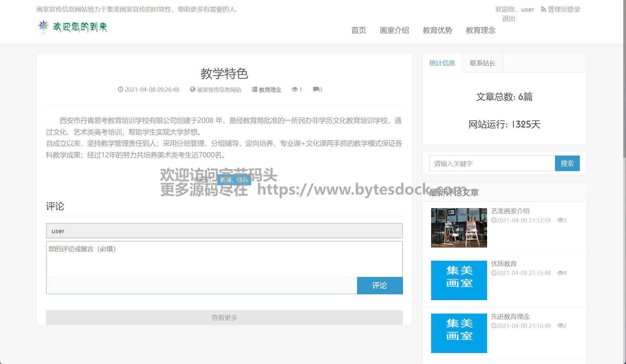626x364 pixels.
Task: Click the 退出 logout link
Action: pyautogui.click(x=508, y=19)
